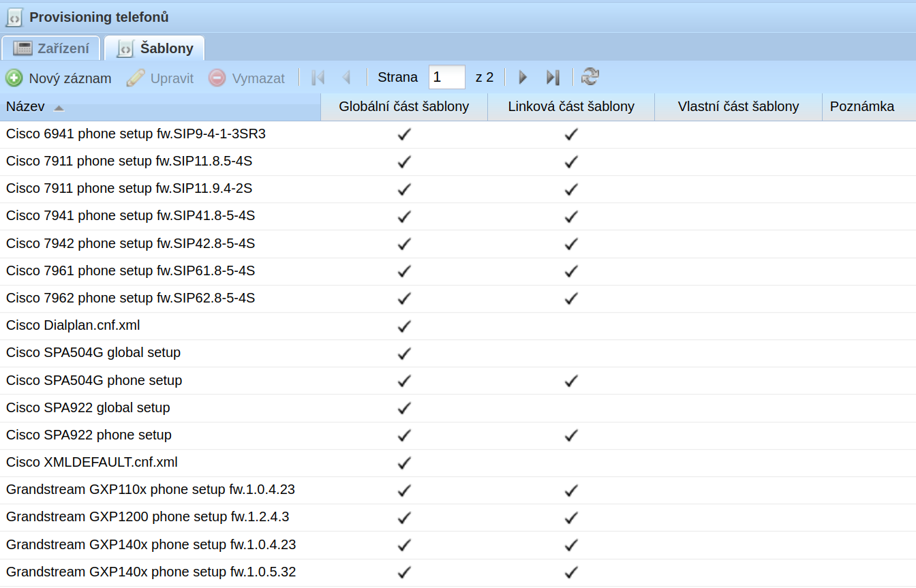This screenshot has height=588, width=916.
Task: Click the global checkmark for Cisco XMLDEFAULT.cnf.xml
Action: pyautogui.click(x=404, y=463)
